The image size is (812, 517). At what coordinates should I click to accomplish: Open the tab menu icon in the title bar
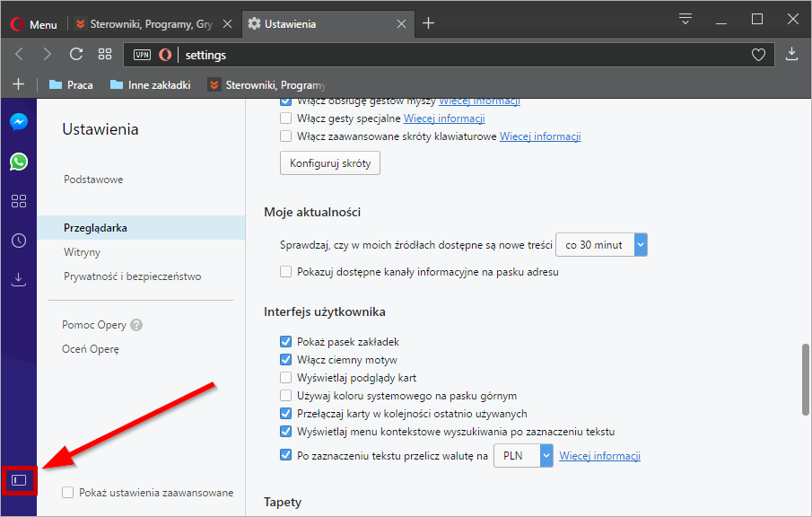tap(685, 19)
